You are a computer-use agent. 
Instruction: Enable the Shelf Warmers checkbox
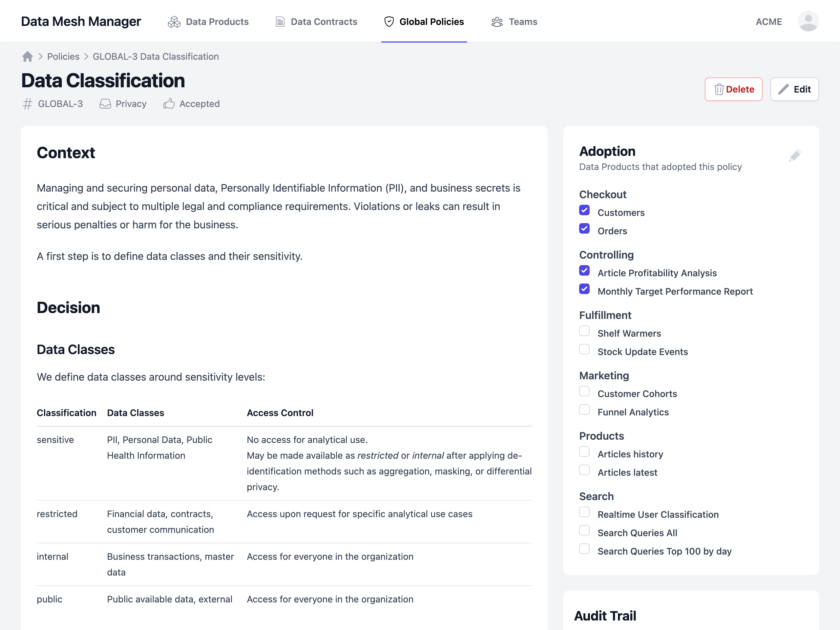pyautogui.click(x=584, y=331)
